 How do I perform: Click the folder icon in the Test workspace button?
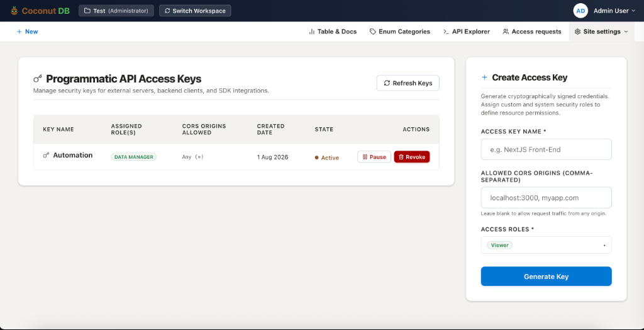[x=87, y=11]
